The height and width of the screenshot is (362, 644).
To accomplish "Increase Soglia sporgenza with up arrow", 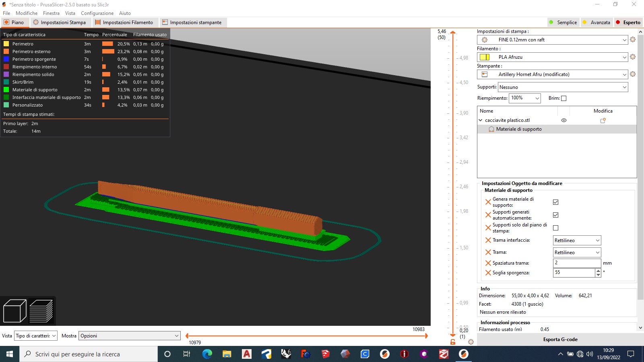I will tap(598, 271).
